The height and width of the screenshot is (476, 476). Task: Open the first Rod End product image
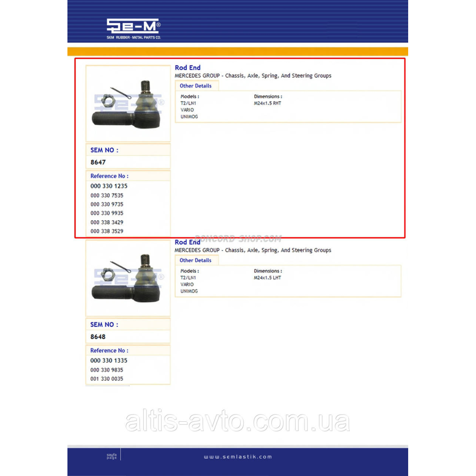pyautogui.click(x=128, y=104)
